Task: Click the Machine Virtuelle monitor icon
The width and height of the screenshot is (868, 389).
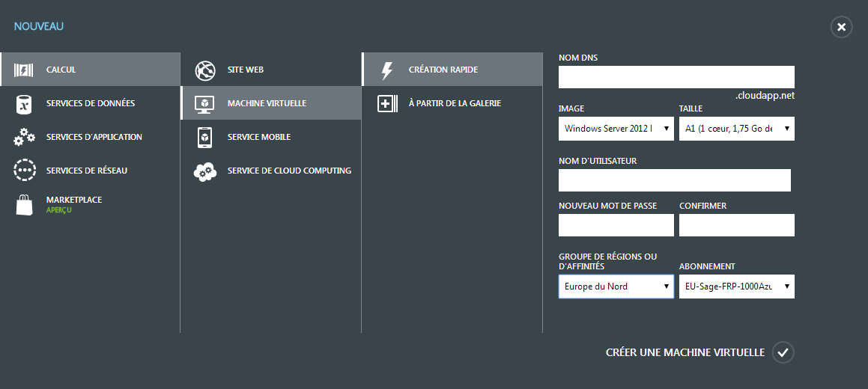Action: (x=204, y=104)
